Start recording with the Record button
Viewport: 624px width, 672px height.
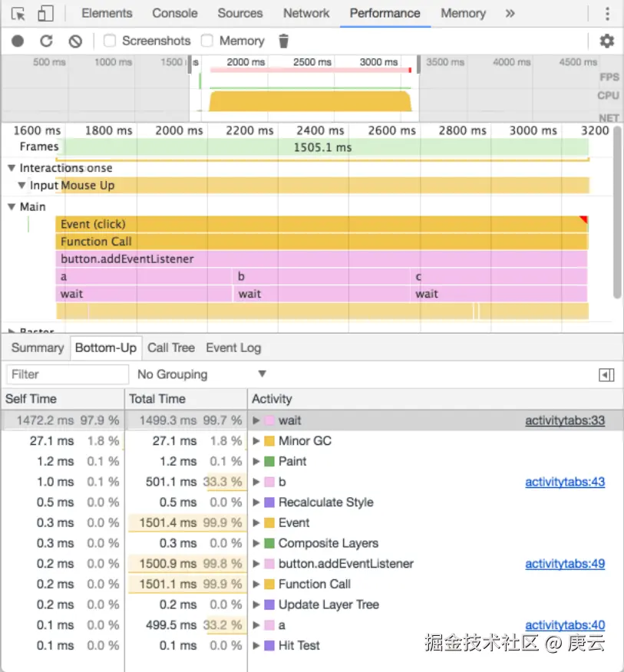(x=18, y=41)
